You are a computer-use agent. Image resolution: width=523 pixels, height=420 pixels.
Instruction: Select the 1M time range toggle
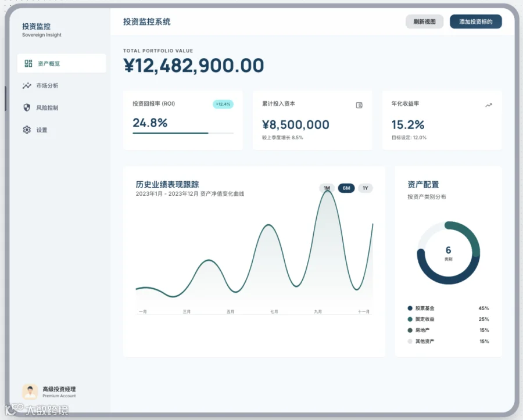[327, 188]
